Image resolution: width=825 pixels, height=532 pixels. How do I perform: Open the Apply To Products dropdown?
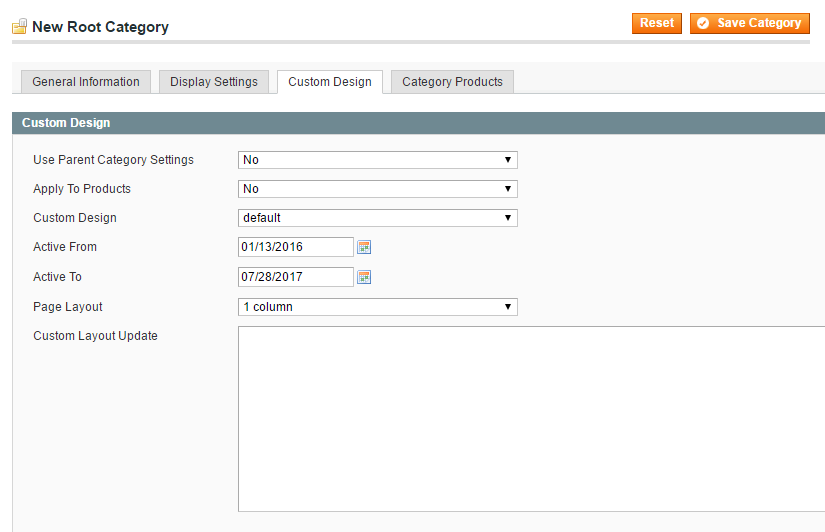tap(377, 189)
